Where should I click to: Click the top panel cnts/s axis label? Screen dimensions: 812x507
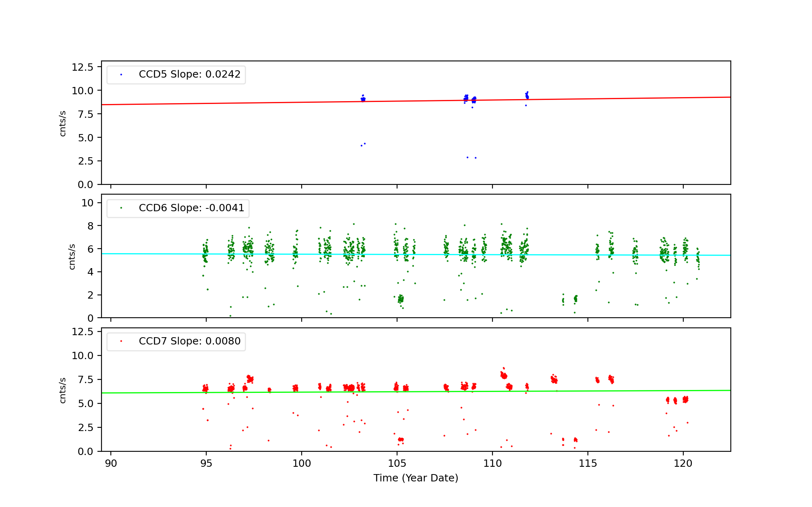click(63, 123)
